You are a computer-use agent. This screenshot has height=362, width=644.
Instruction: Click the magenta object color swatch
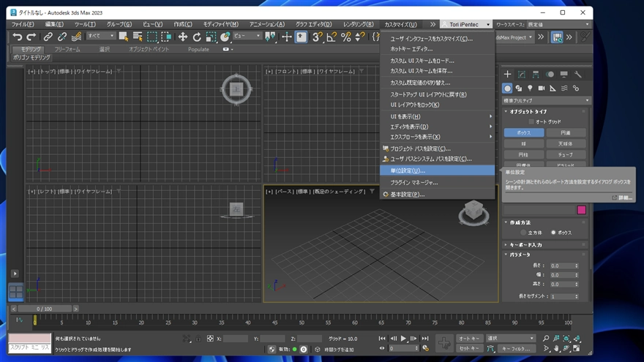(581, 210)
